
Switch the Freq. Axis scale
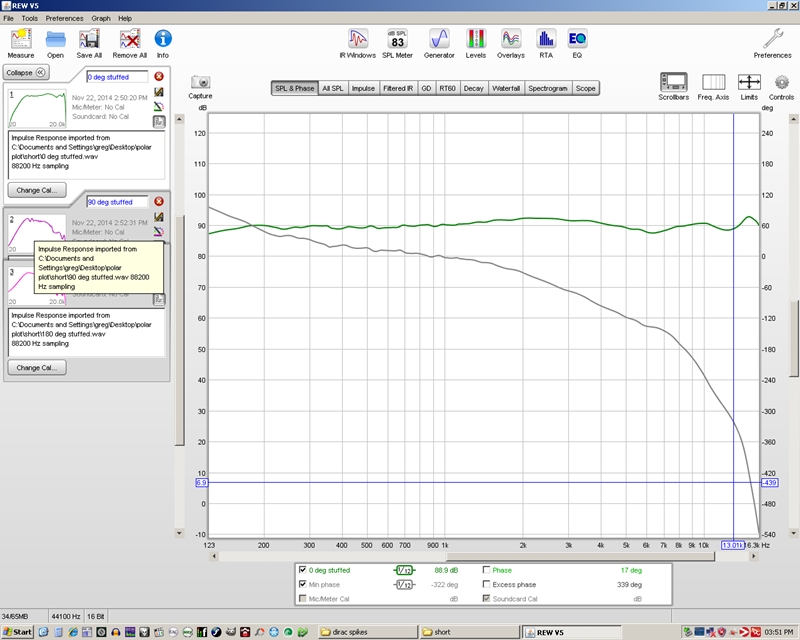(713, 86)
